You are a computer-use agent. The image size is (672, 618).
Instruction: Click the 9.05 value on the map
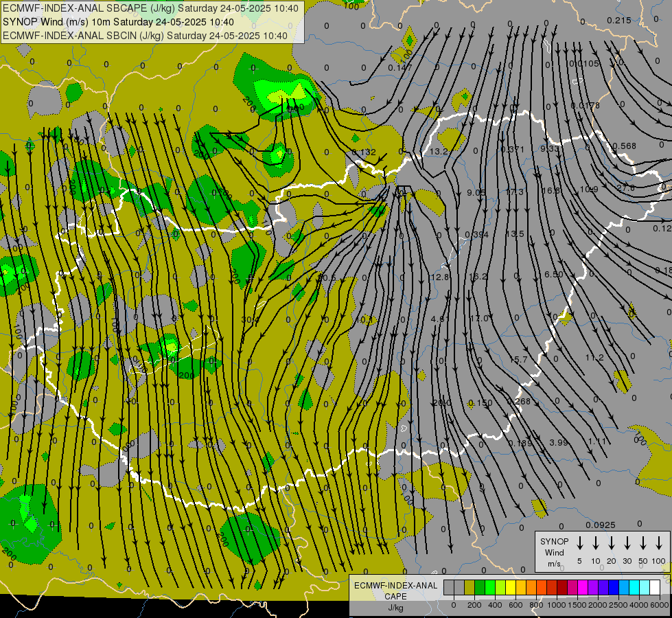click(x=476, y=192)
